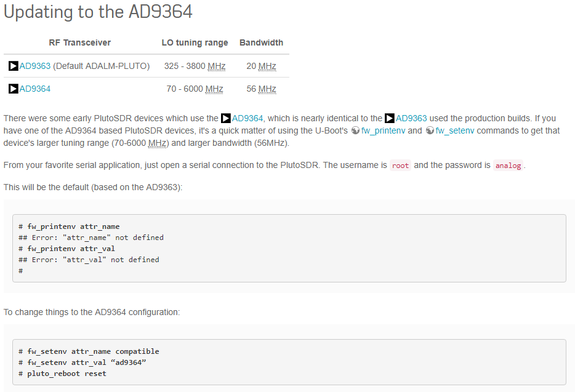The image size is (575, 392).
Task: Click ADI icon before paragraph AD9364 link
Action: 226,118
